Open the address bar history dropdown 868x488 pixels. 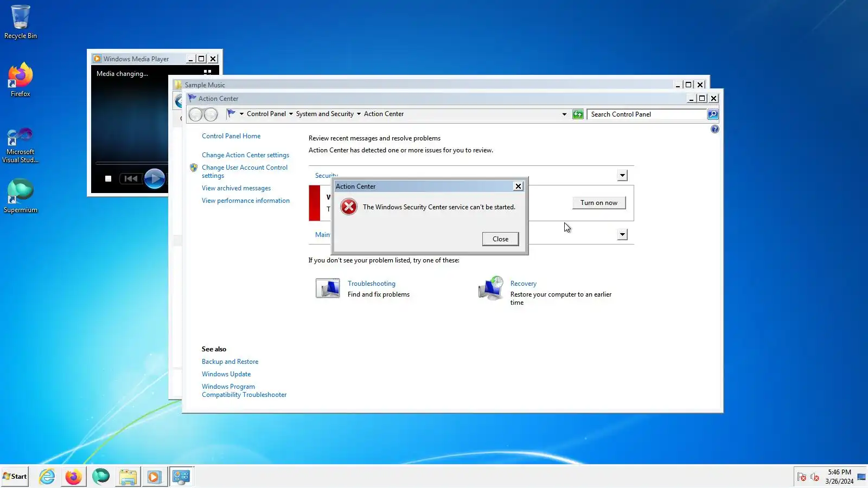click(564, 114)
